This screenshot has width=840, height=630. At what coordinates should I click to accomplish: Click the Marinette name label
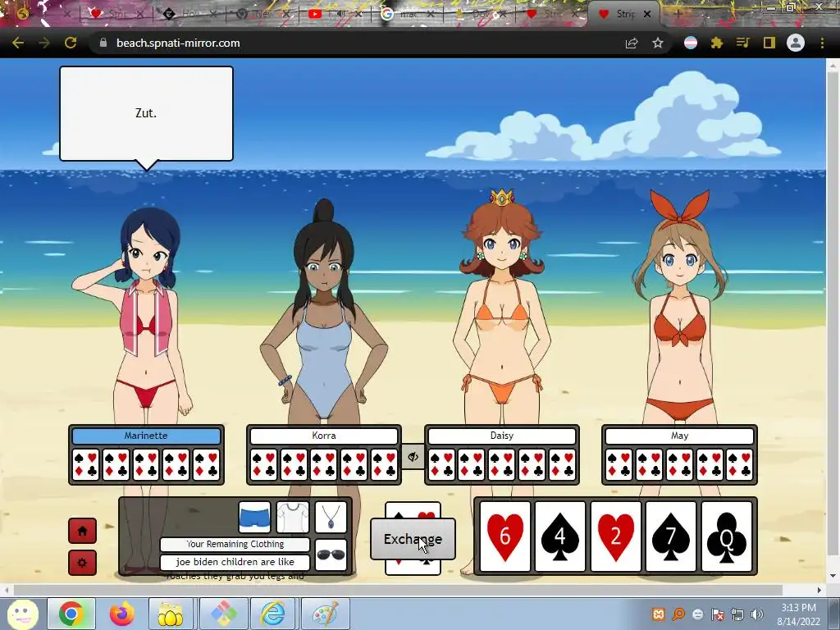pyautogui.click(x=146, y=436)
